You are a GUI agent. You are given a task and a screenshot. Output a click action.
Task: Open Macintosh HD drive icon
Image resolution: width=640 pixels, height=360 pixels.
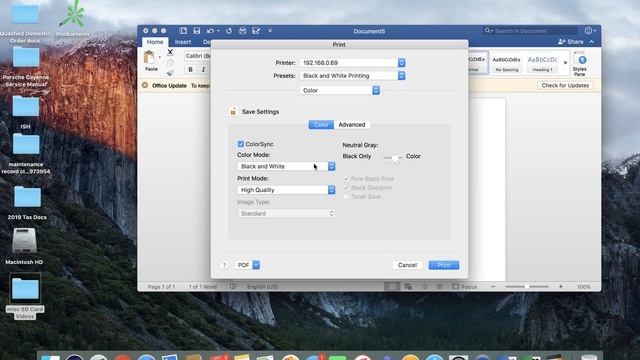[24, 241]
